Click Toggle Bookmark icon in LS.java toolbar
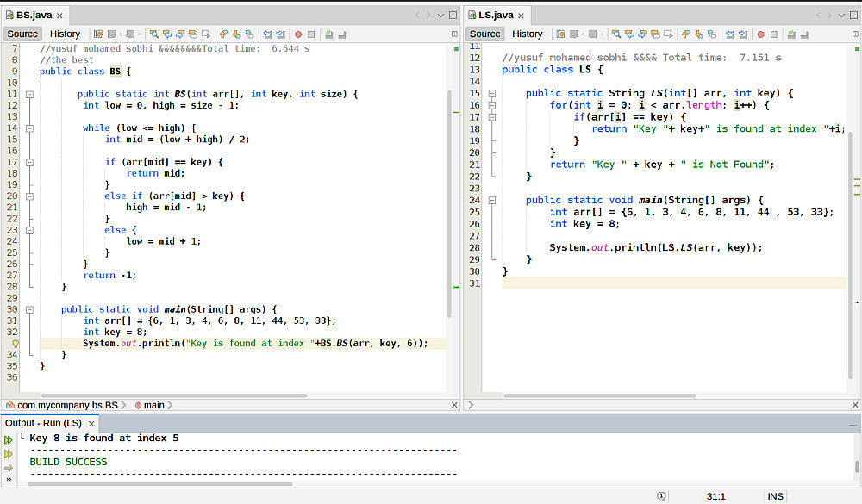Viewport: 862px width, 504px height. (x=711, y=34)
